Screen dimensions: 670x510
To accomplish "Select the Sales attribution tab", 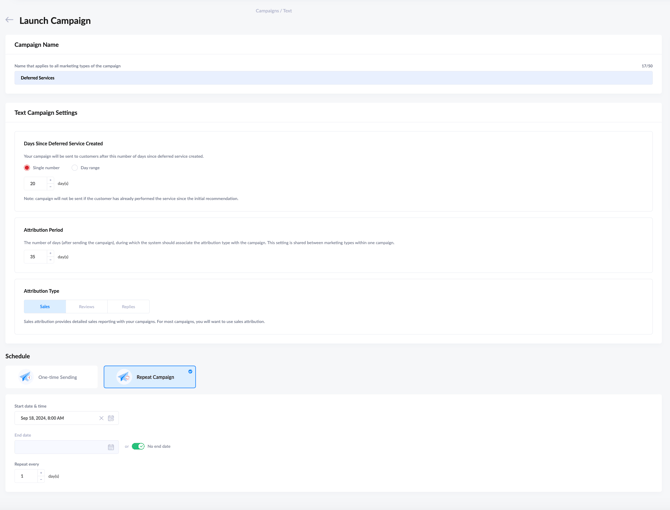I will point(45,307).
